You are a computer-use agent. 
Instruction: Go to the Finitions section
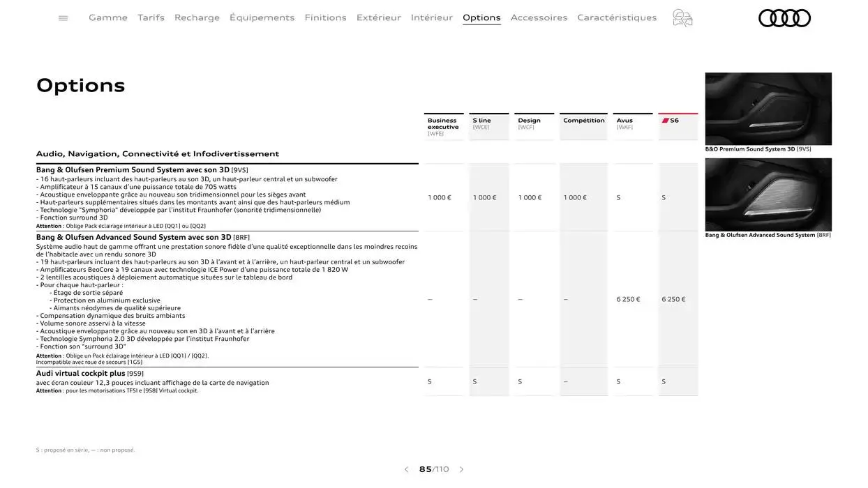325,17
